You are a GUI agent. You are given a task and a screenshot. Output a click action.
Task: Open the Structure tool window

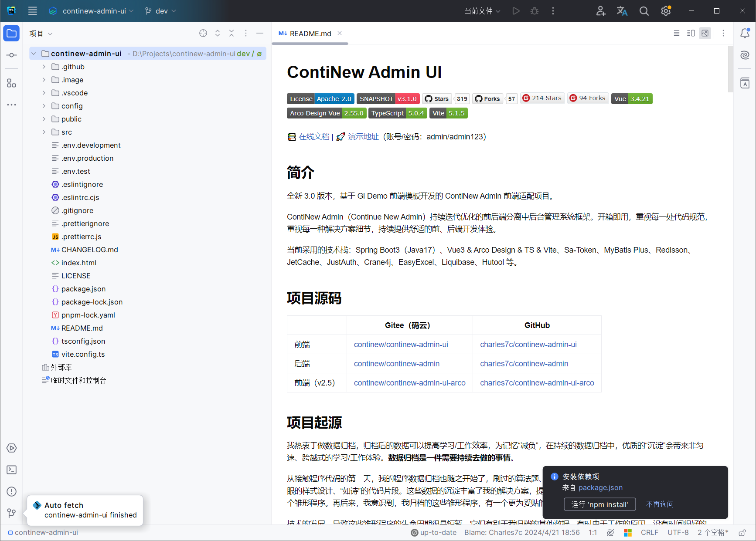tap(11, 83)
